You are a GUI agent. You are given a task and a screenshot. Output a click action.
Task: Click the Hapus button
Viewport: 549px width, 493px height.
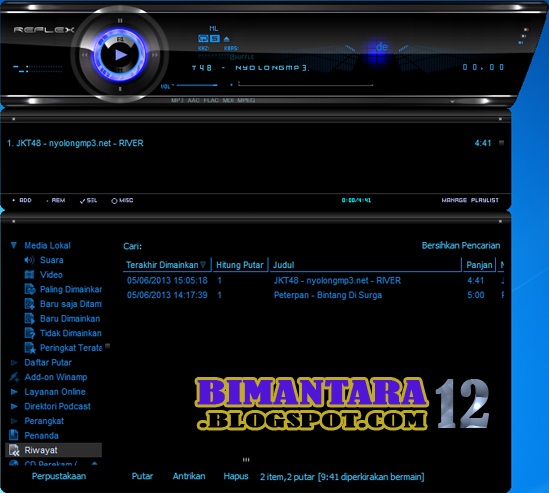tap(236, 476)
